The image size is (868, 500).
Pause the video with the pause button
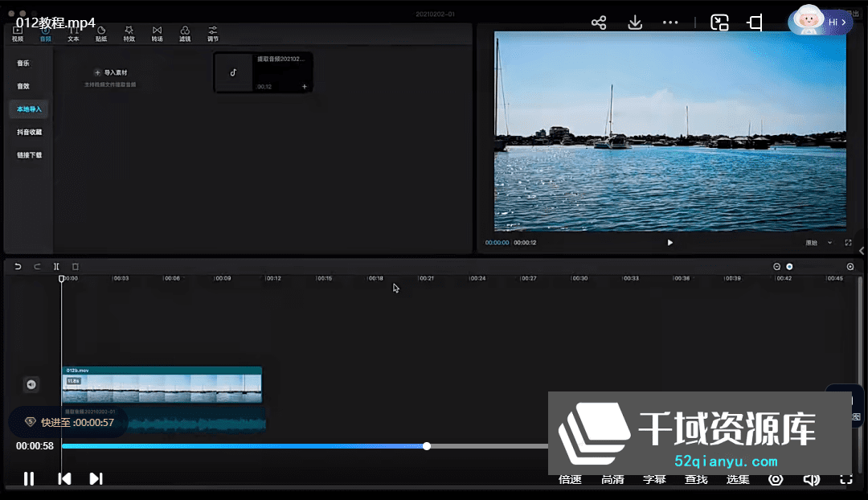point(29,478)
